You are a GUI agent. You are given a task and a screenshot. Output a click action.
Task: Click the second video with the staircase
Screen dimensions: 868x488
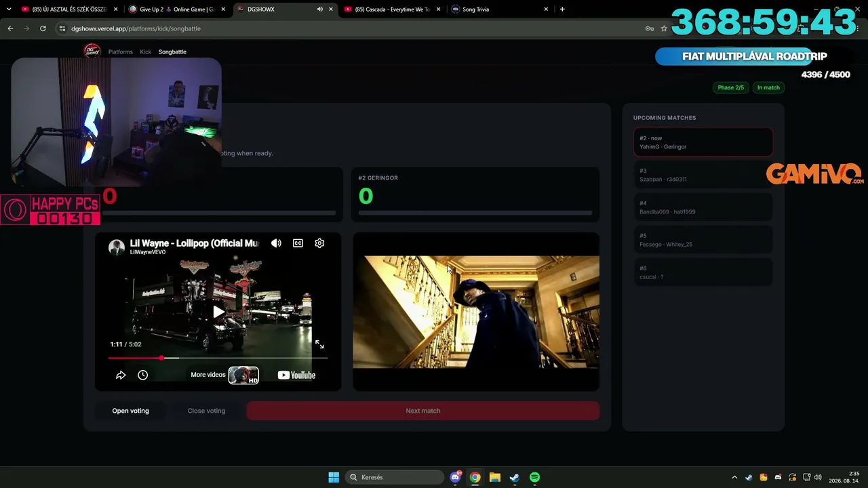tap(476, 312)
